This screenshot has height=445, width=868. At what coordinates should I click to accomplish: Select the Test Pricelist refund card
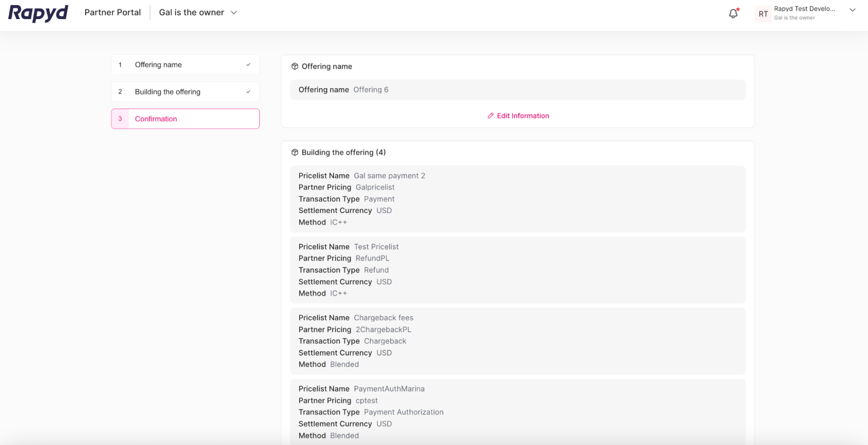tap(518, 270)
